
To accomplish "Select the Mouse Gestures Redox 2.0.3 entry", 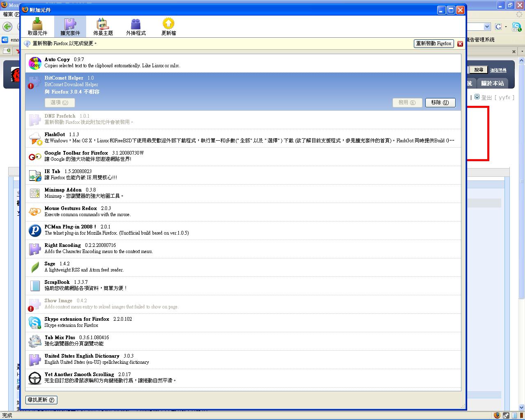I will pyautogui.click(x=243, y=212).
